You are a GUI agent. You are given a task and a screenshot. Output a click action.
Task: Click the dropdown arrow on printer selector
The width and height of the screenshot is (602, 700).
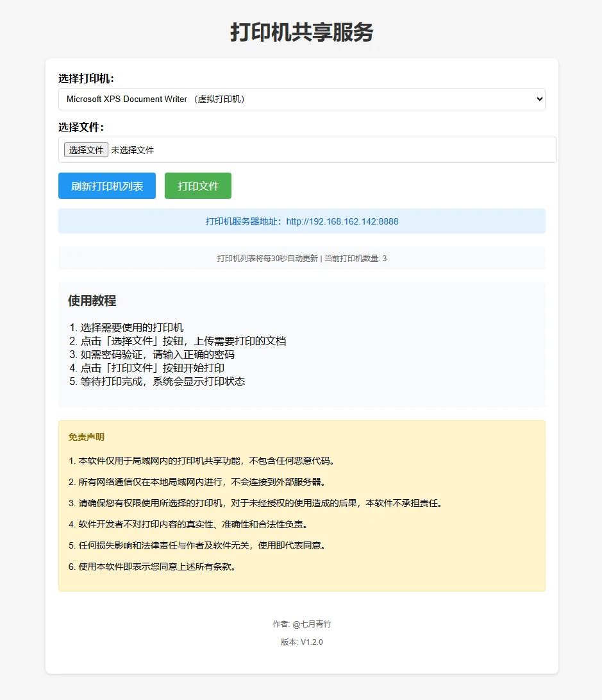pyautogui.click(x=540, y=99)
